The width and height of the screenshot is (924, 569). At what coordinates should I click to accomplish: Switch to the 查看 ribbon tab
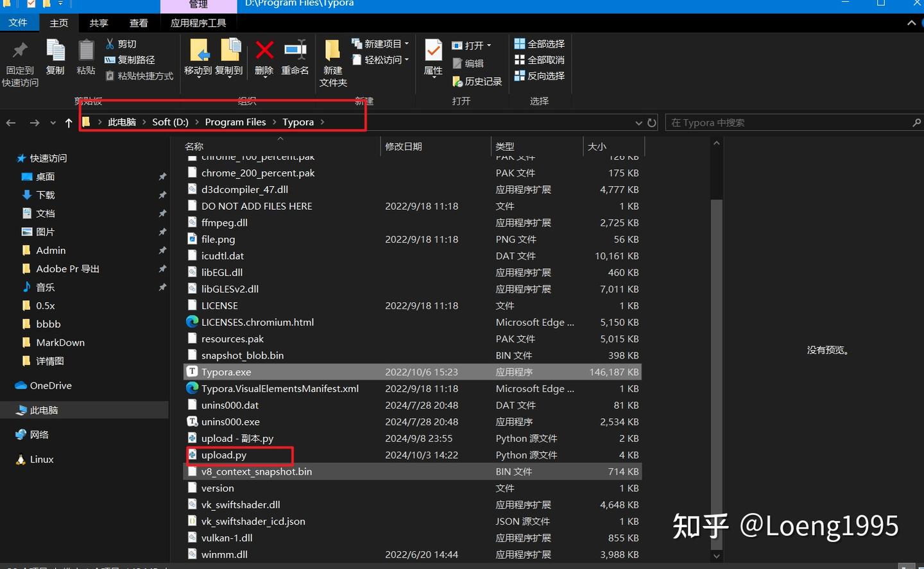[x=139, y=22]
